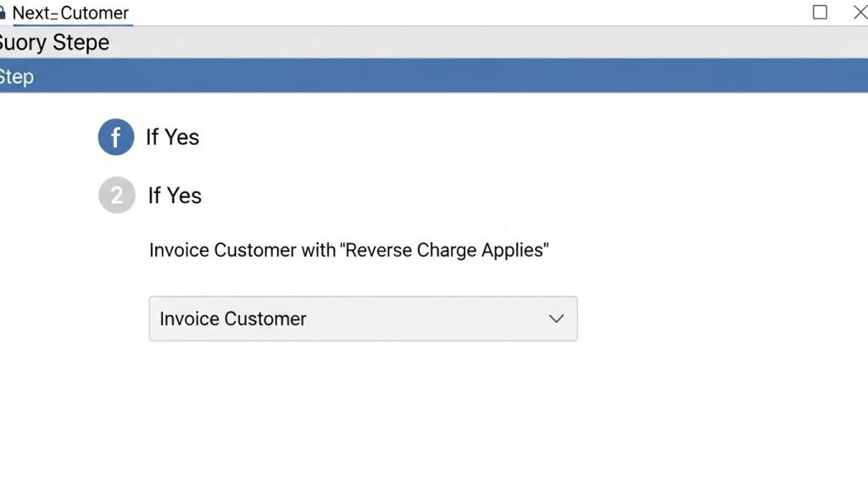Image resolution: width=868 pixels, height=488 pixels.
Task: Click the empty title bar area beside the tab
Action: (x=466, y=13)
